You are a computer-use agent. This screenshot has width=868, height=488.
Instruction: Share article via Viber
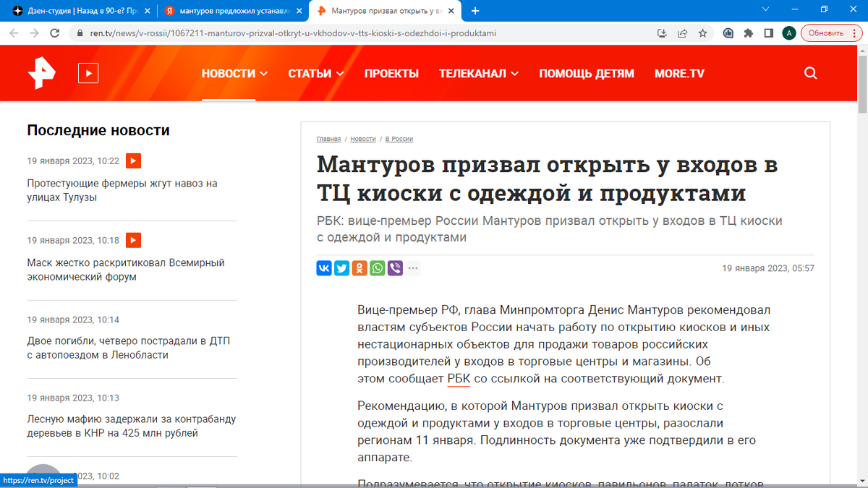395,268
